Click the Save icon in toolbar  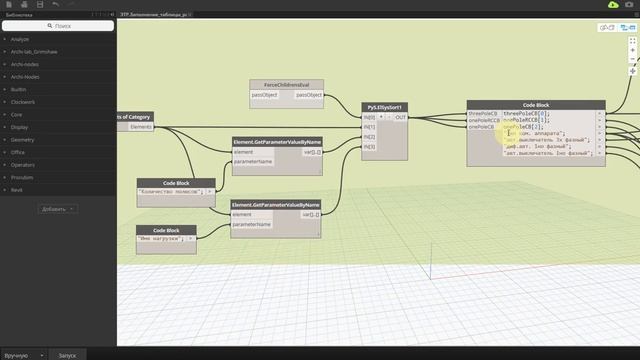[40, 4]
